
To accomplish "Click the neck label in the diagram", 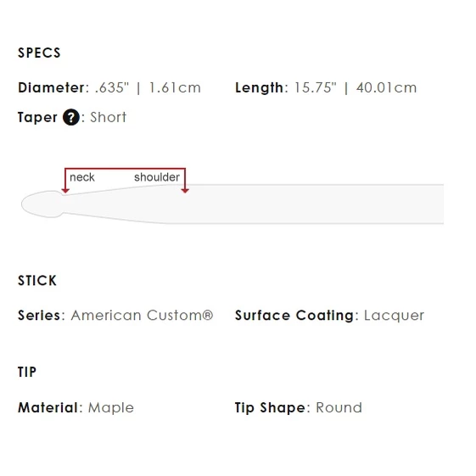I will [x=82, y=177].
